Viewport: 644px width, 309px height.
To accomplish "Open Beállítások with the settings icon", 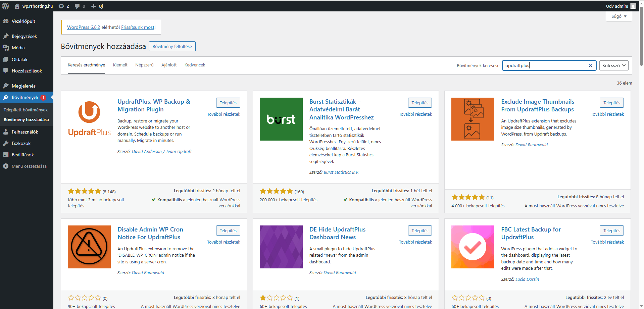I will click(6, 154).
